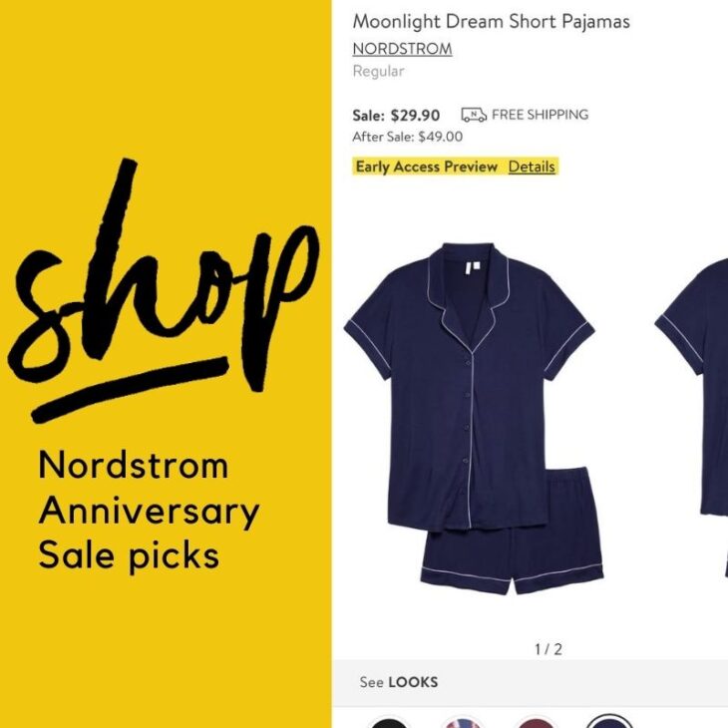This screenshot has width=728, height=728.
Task: Select the black color swatch
Action: coord(389,722)
